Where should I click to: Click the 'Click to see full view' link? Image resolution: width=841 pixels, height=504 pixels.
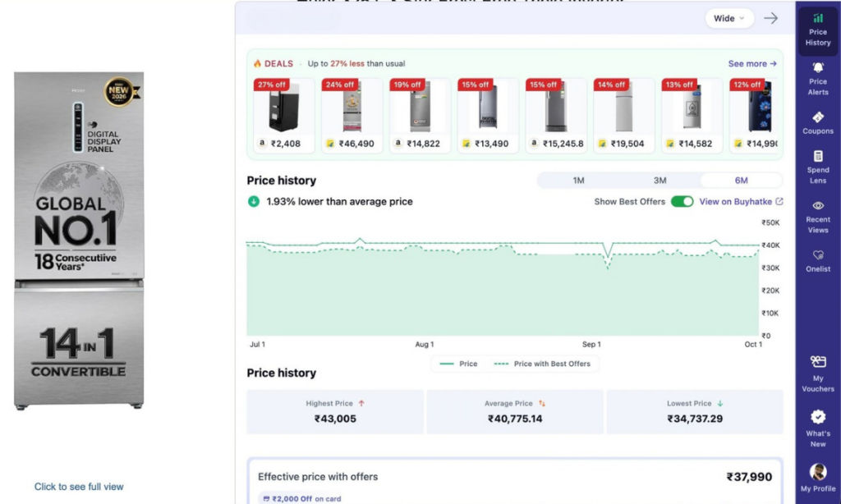[79, 486]
